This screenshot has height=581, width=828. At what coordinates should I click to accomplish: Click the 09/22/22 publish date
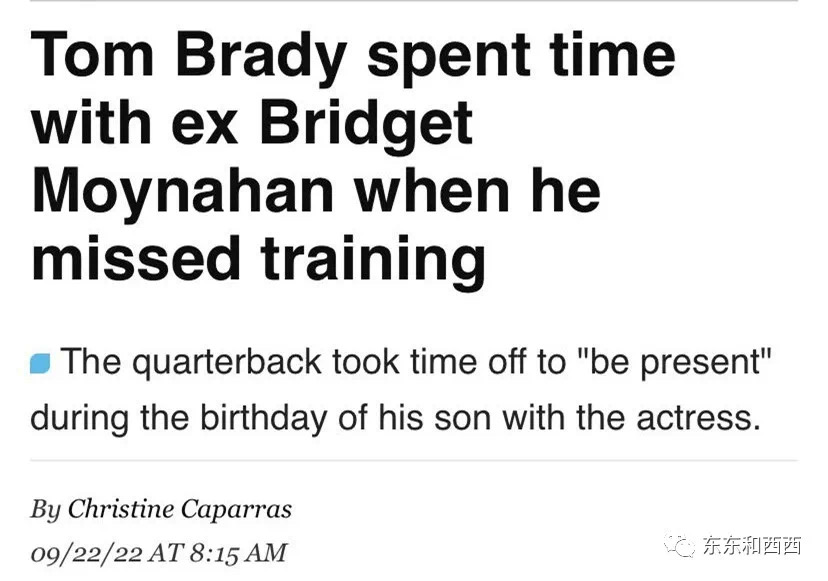coord(87,554)
